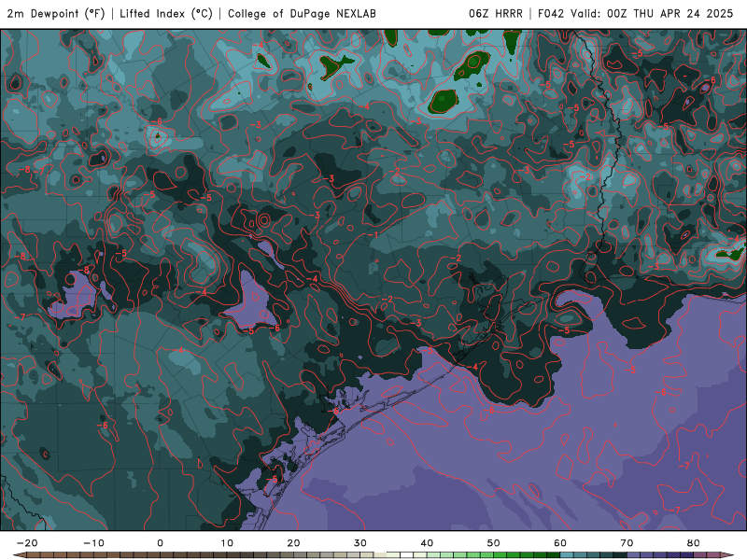747x560 pixels.
Task: Click the 80 value on the color scale
Action: point(694,543)
